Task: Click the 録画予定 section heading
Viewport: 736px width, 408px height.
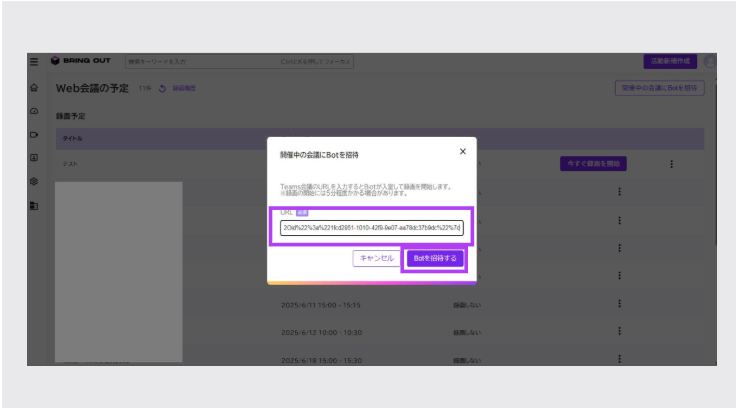Action: [x=70, y=116]
